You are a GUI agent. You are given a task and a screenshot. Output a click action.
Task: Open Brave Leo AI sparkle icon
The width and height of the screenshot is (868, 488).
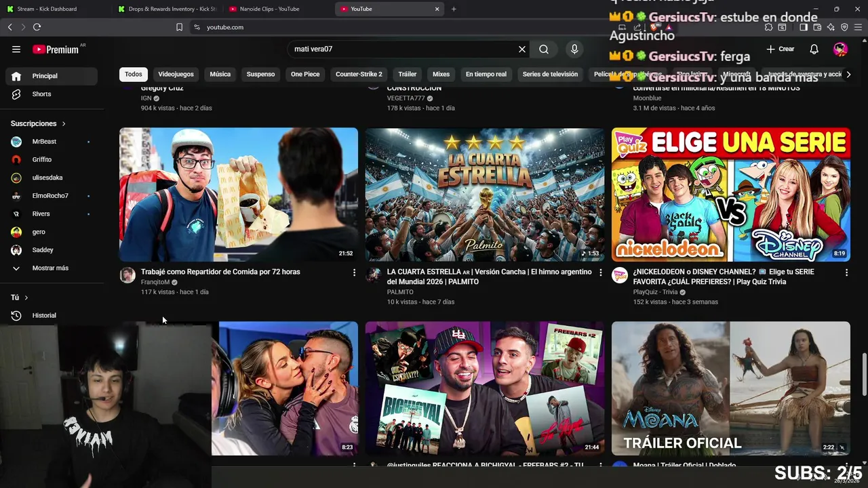click(x=831, y=27)
